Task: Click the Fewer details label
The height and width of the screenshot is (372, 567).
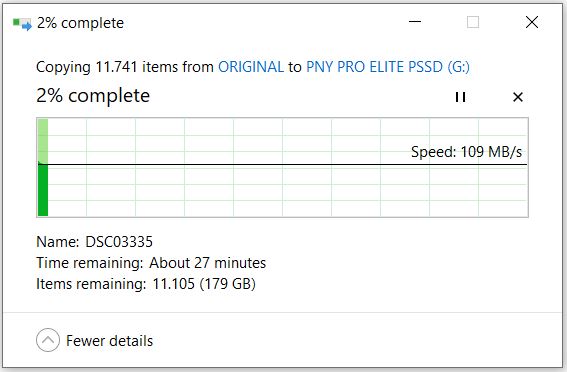Action: (110, 341)
